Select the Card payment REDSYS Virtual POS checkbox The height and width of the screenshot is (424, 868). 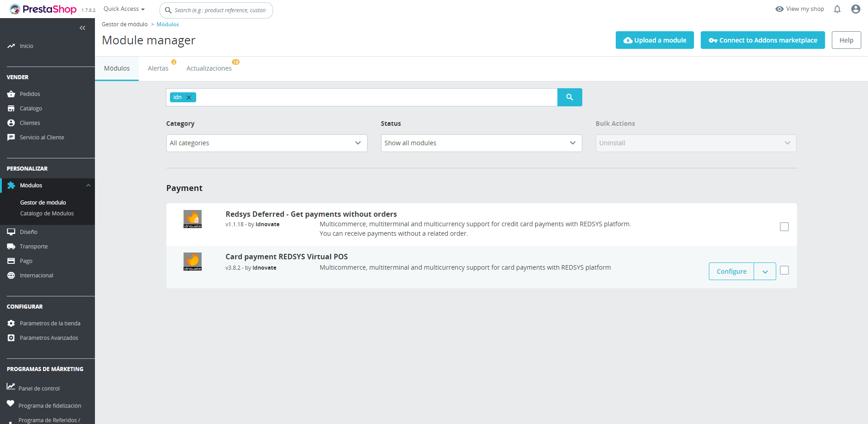784,270
